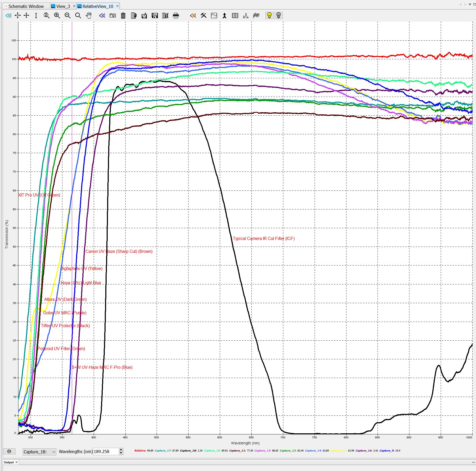Click the 'Gobe UV MRC (Purple)' label

click(x=65, y=313)
